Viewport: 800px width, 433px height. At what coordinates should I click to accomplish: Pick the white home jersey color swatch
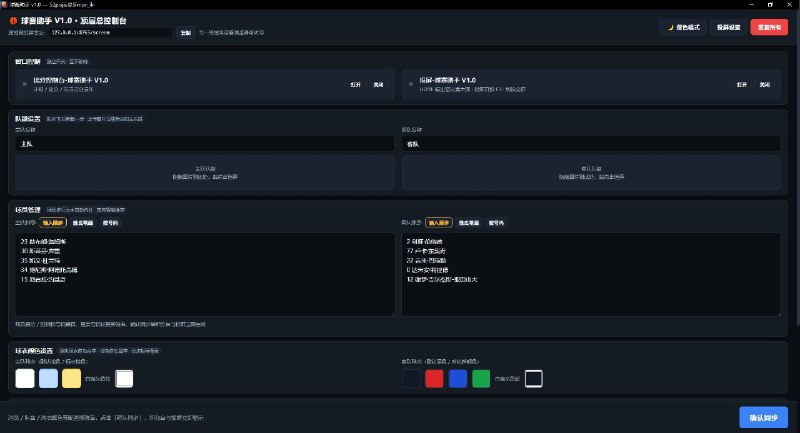coord(25,378)
